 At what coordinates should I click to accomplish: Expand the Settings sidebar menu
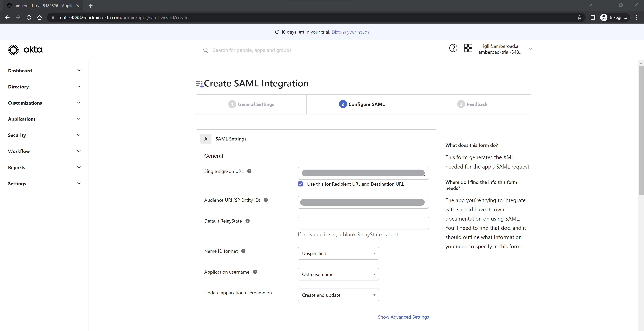(44, 183)
